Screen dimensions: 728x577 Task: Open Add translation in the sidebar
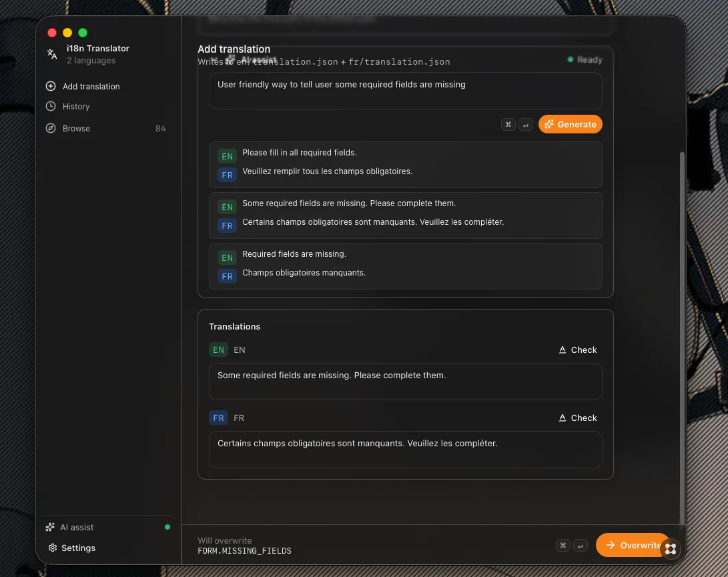pos(106,86)
